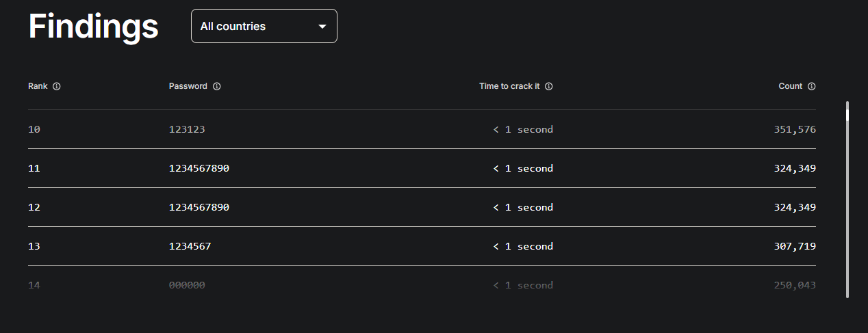Screen dimensions: 868x333
Task: Click the dropdown arrow in country selector
Action: 322,27
